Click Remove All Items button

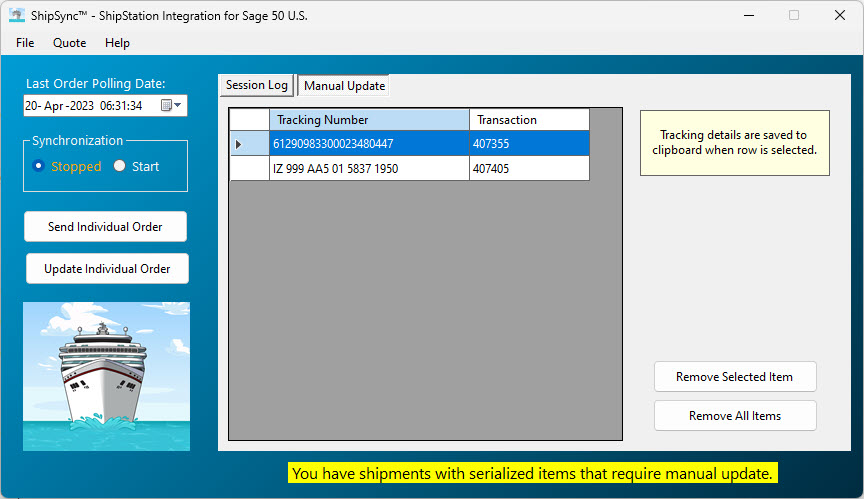coord(735,416)
